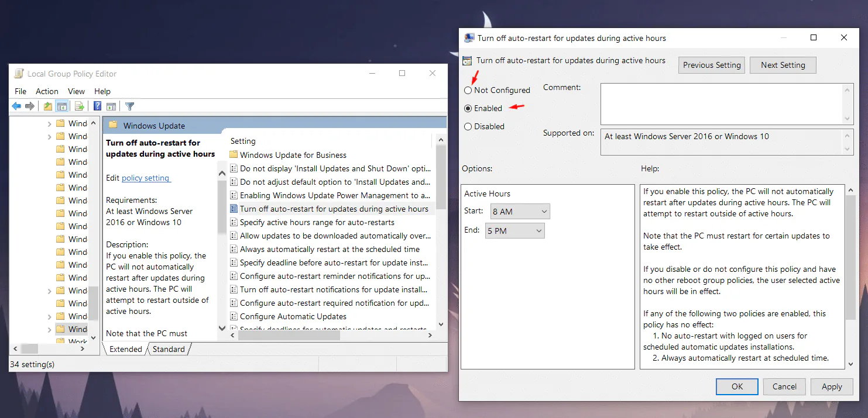Click the Back arrow in Group Policy Editor toolbar
The width and height of the screenshot is (868, 418).
coord(16,106)
